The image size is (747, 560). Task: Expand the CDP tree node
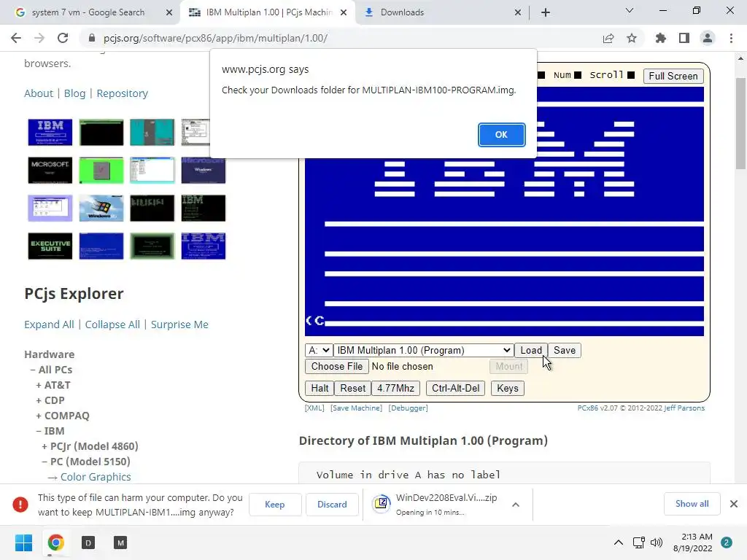39,400
